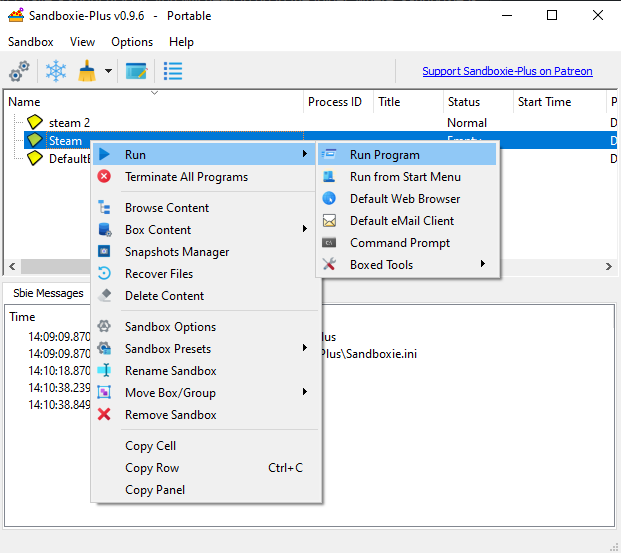Click the yellow sandbox icon of steam 2
The width and height of the screenshot is (621, 553).
[35, 122]
